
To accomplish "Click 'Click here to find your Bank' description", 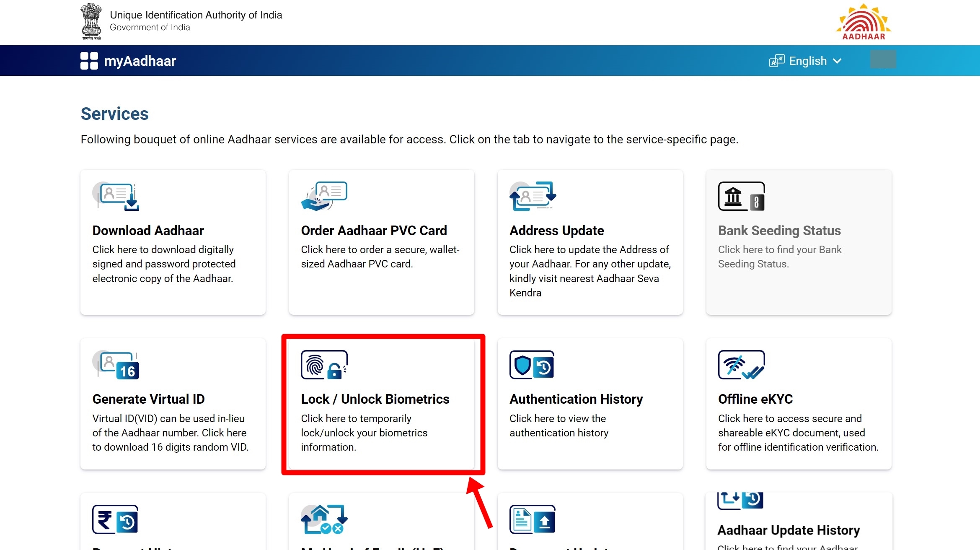I will click(x=780, y=257).
